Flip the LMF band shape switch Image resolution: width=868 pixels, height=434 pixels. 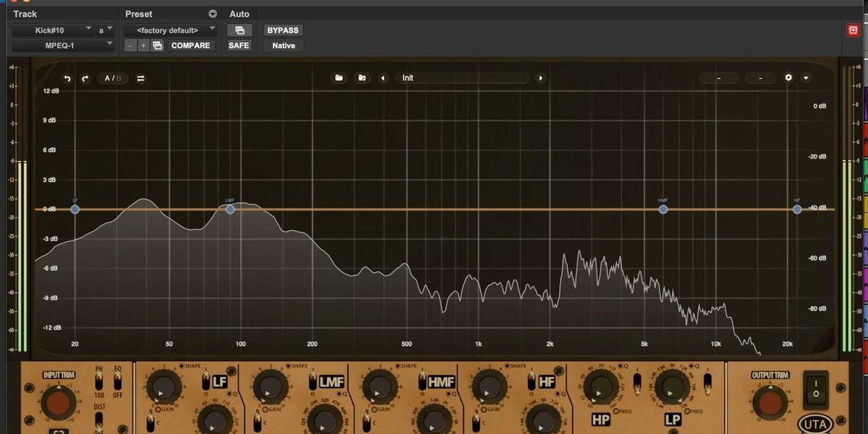coord(312,381)
